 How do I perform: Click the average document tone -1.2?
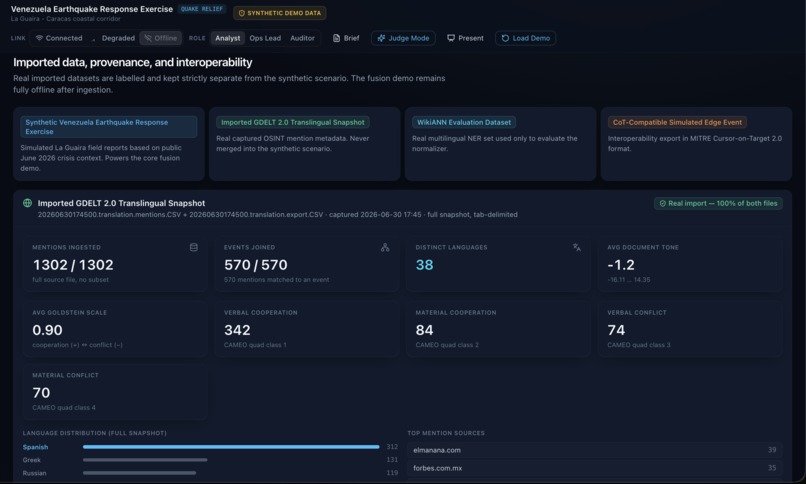[621, 265]
